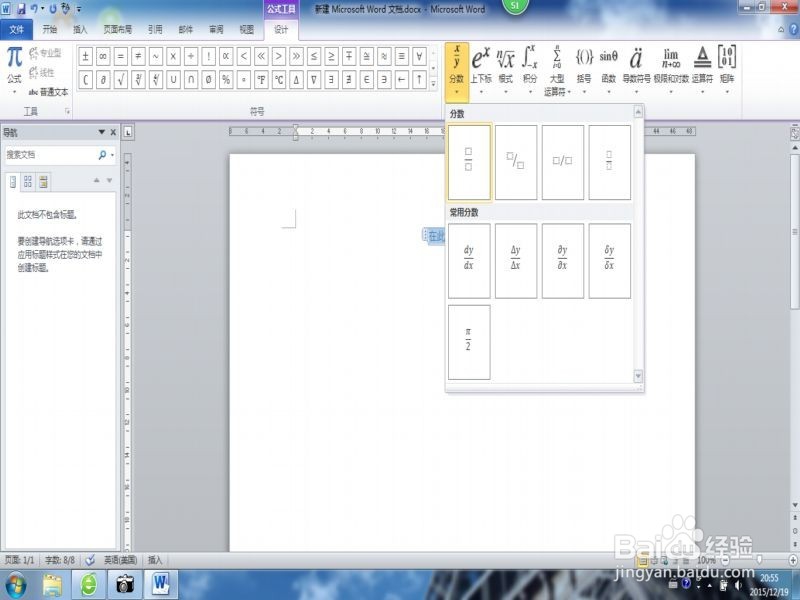This screenshot has width=800, height=600.
Task: Insert the infinity symbol
Action: (103, 56)
